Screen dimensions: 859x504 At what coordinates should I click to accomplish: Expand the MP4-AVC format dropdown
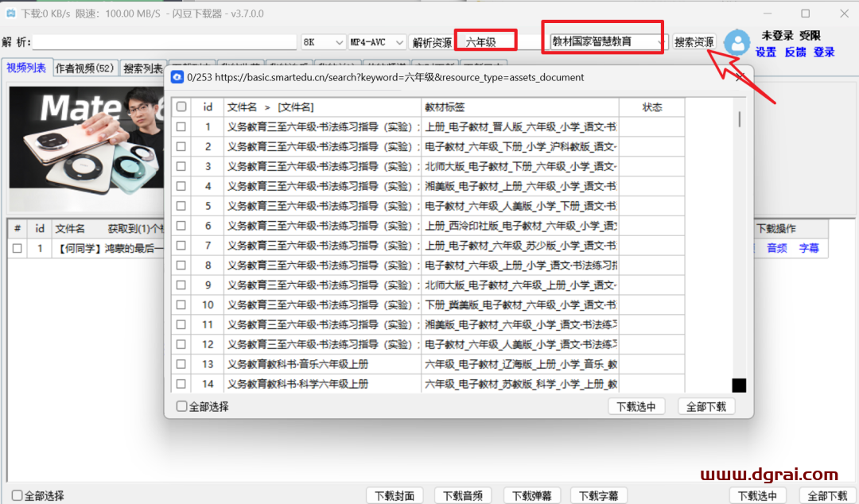377,42
